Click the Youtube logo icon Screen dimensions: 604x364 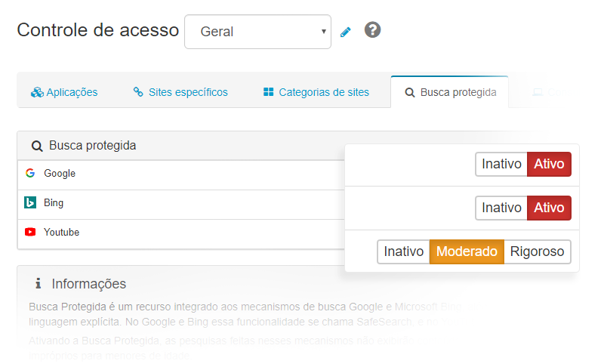[x=30, y=233]
